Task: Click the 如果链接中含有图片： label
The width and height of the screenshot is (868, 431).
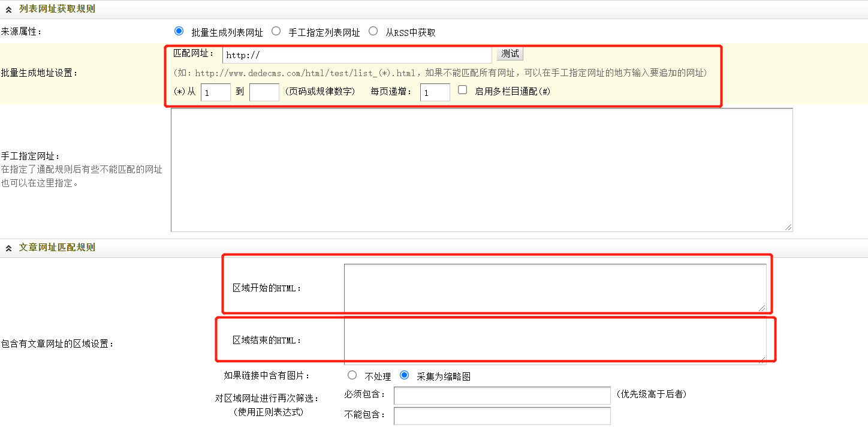Action: click(267, 375)
